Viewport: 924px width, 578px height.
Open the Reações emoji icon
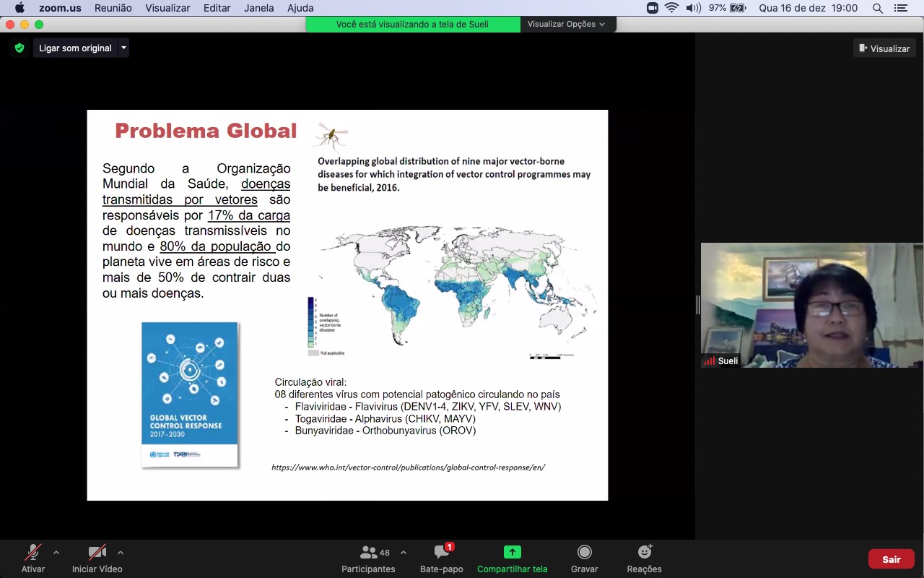click(x=644, y=553)
